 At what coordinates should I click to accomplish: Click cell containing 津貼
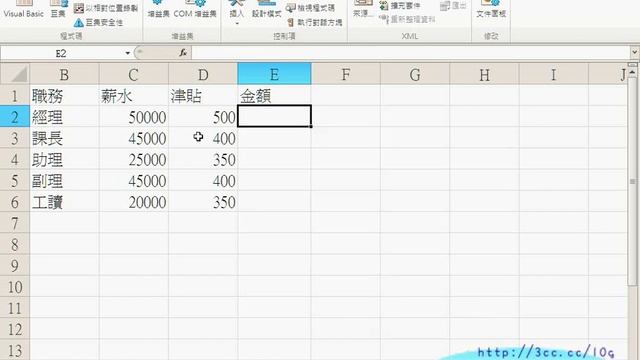203,96
